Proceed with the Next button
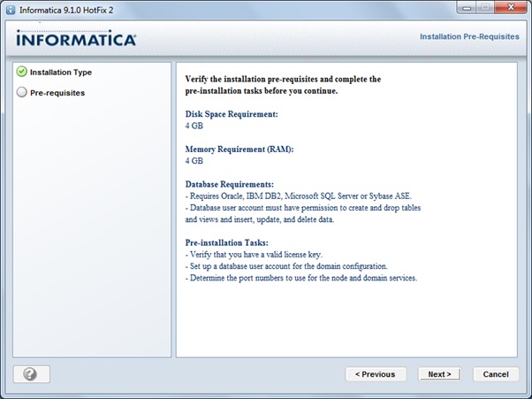532x399 pixels. pos(439,374)
